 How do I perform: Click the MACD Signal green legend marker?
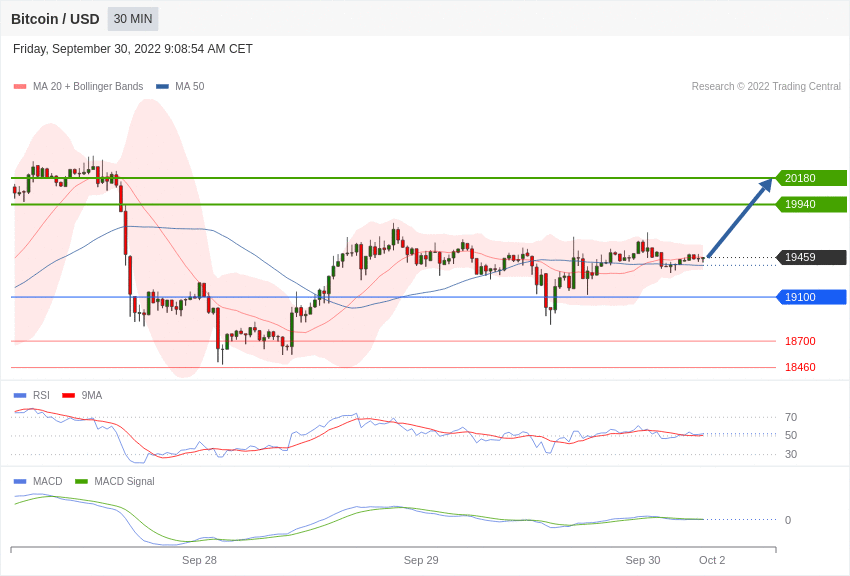coord(81,481)
